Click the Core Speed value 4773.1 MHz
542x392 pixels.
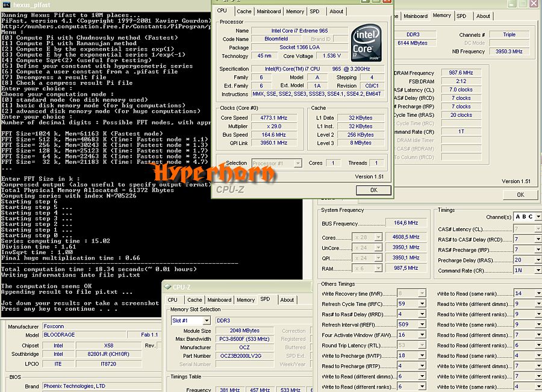(274, 118)
